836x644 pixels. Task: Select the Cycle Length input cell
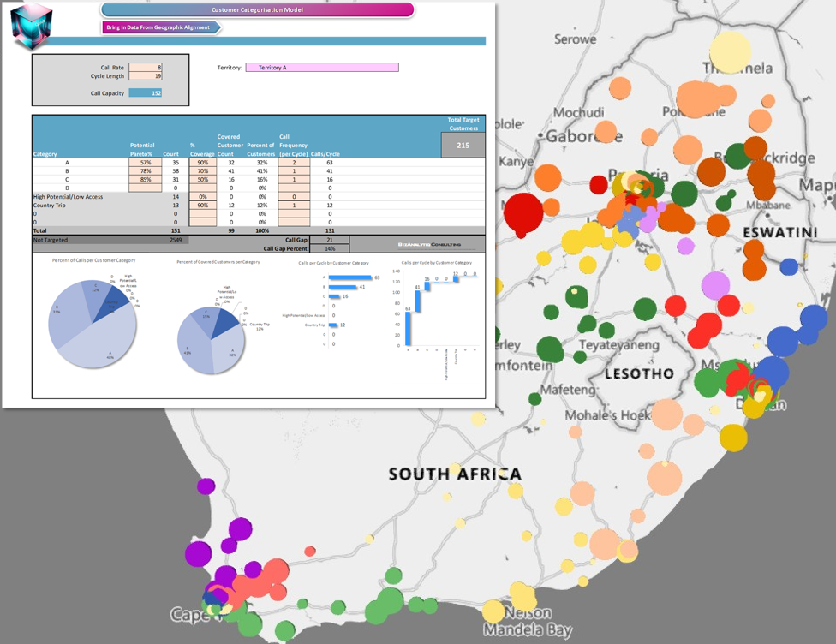145,76
